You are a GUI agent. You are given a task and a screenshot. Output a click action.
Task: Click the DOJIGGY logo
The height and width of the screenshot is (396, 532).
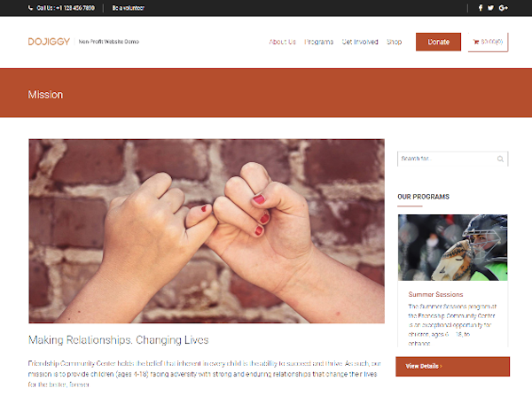[x=49, y=42]
